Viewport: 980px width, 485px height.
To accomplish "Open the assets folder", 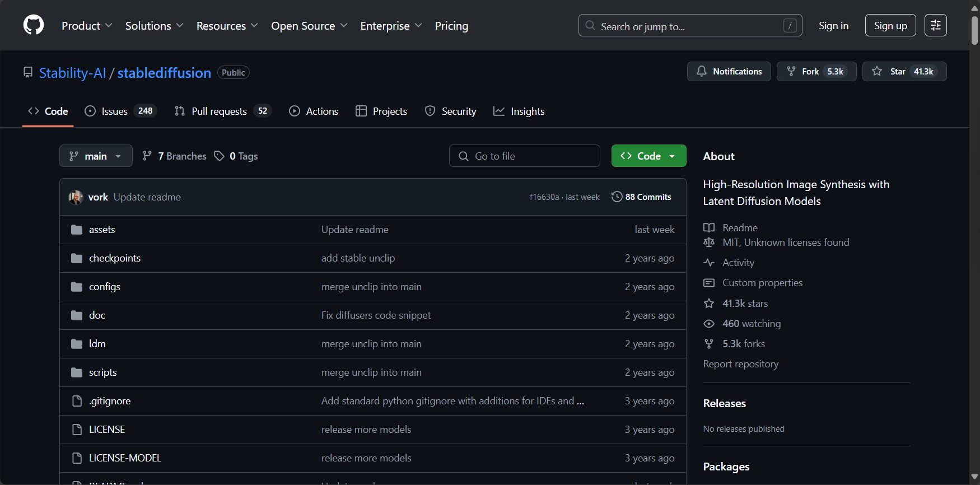I will (x=102, y=230).
